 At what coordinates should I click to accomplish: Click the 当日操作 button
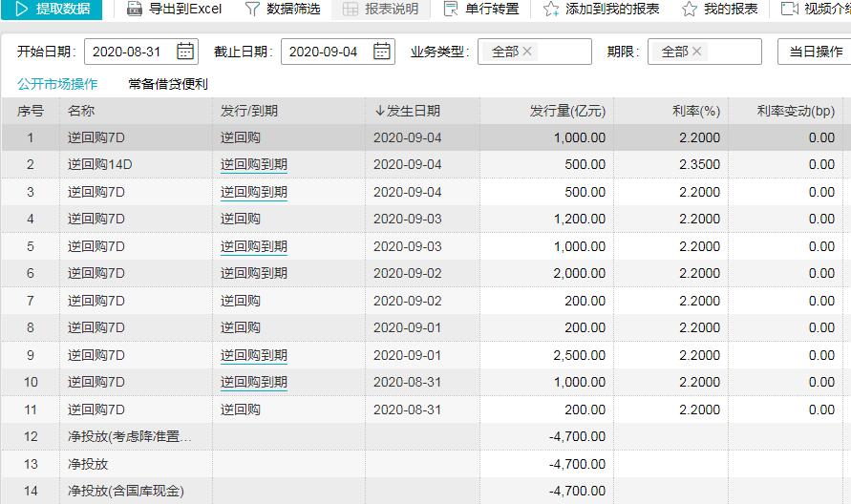pyautogui.click(x=815, y=52)
